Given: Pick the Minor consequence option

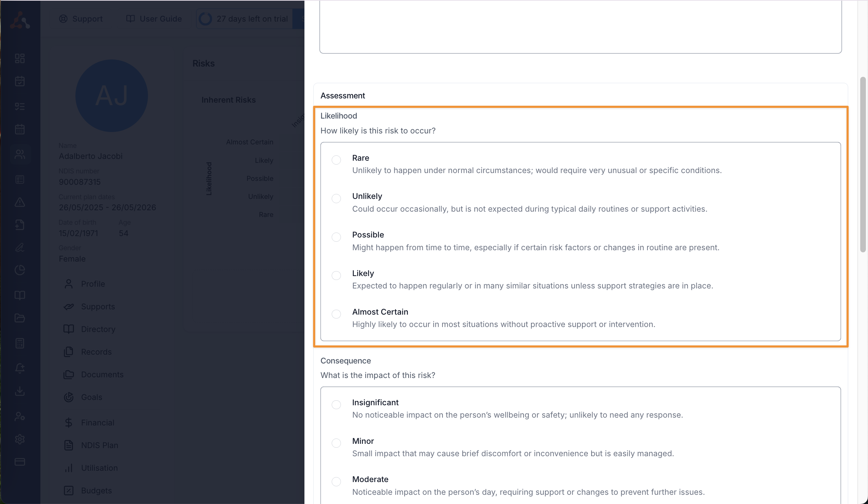Looking at the screenshot, I should 336,443.
